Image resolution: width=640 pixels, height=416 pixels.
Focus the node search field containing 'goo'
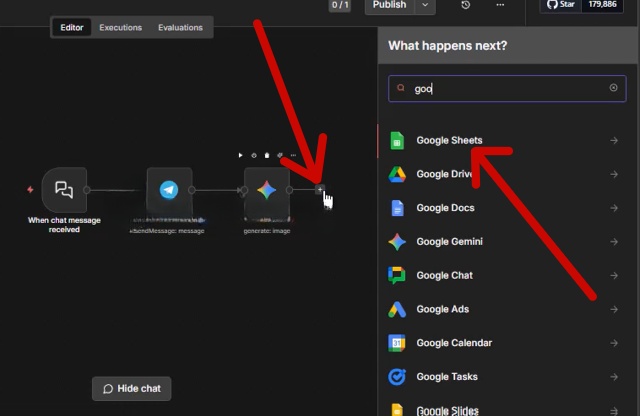click(x=507, y=88)
